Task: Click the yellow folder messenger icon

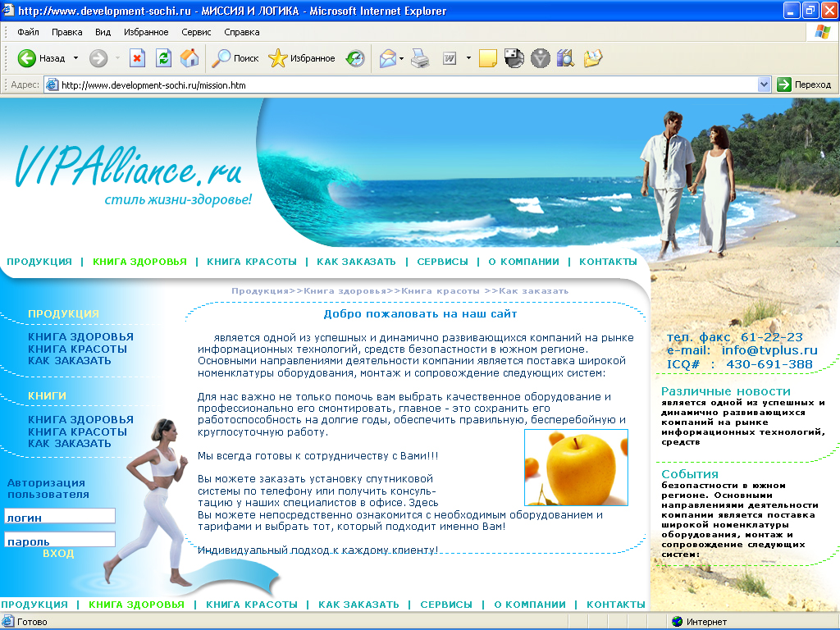Action: tap(592, 58)
